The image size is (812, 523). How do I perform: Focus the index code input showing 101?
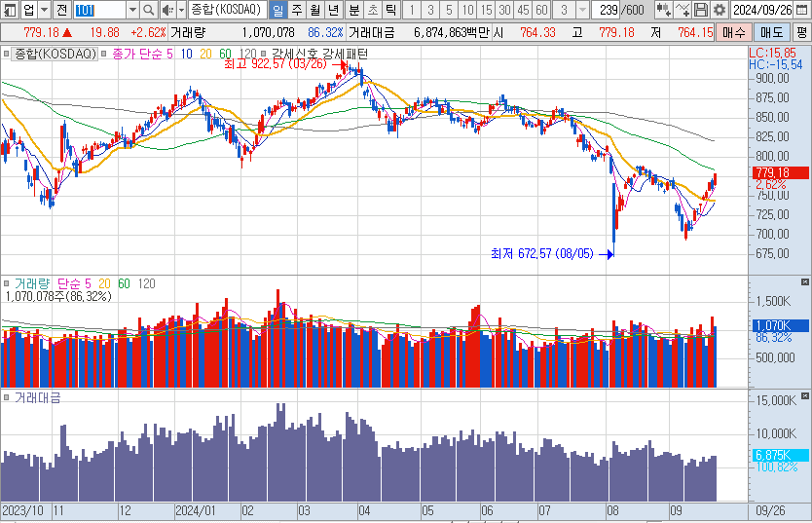point(99,10)
